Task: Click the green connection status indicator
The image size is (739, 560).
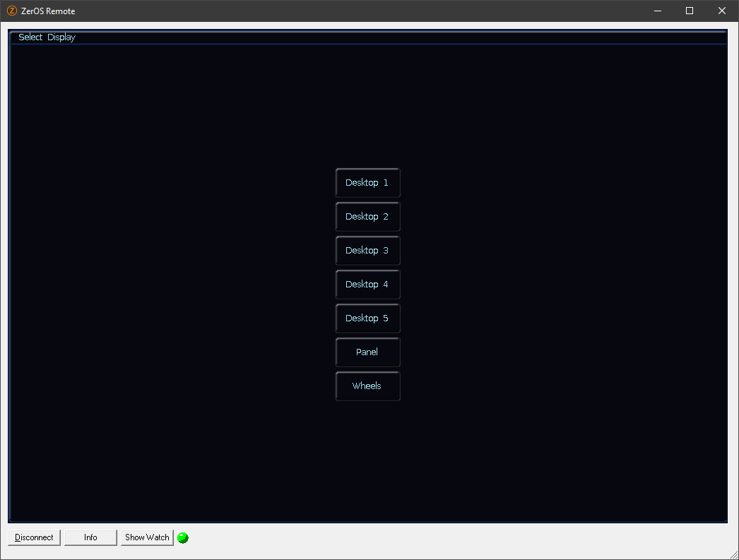Action: (183, 537)
